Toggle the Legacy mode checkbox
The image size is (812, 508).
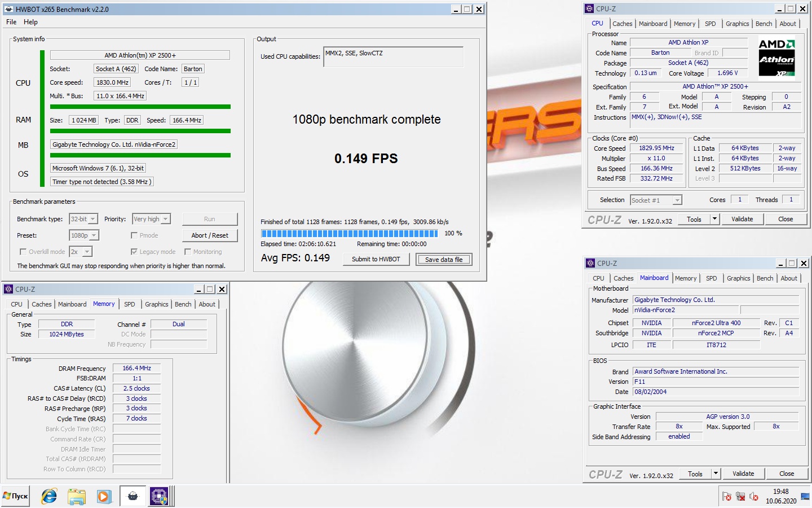tap(134, 252)
